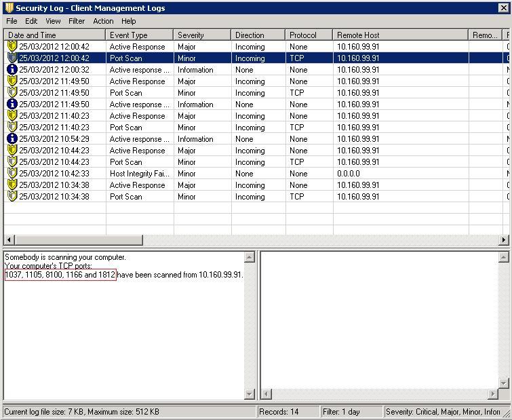Click shield icon of Host Integrity Fai... row
The width and height of the screenshot is (512, 420).
(x=12, y=174)
